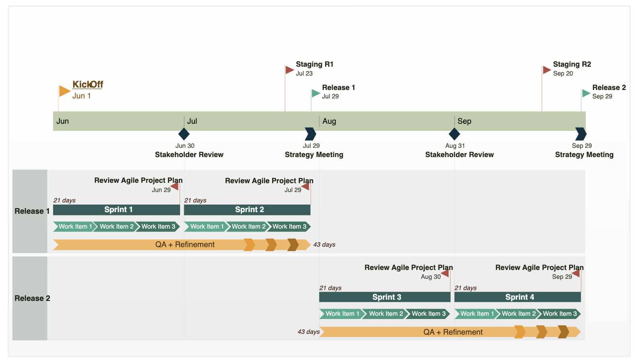This screenshot has height=364, width=639.
Task: Click Work Item 3 under Sprint 2
Action: click(x=289, y=227)
